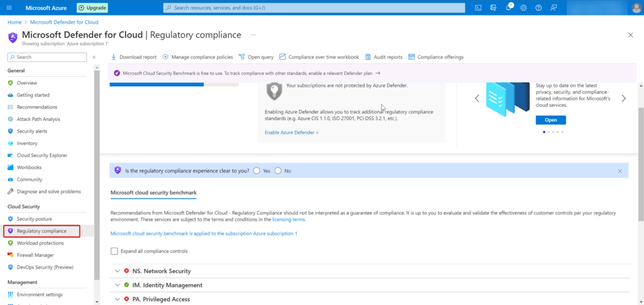
Task: Click the Firewall Manager icon
Action: 11,255
